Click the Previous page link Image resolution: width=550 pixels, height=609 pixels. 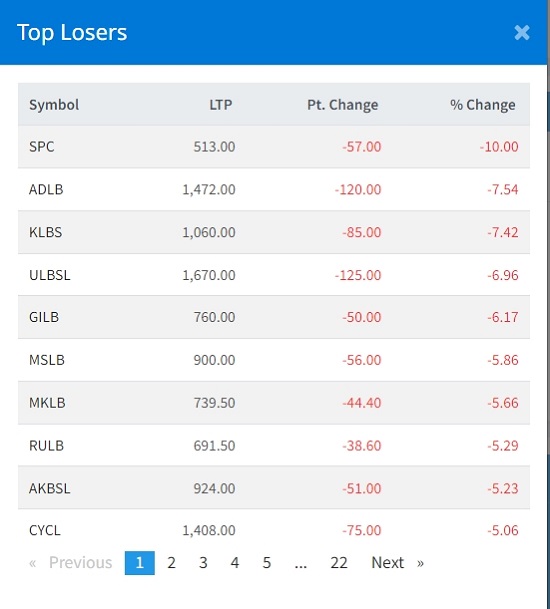pos(71,563)
